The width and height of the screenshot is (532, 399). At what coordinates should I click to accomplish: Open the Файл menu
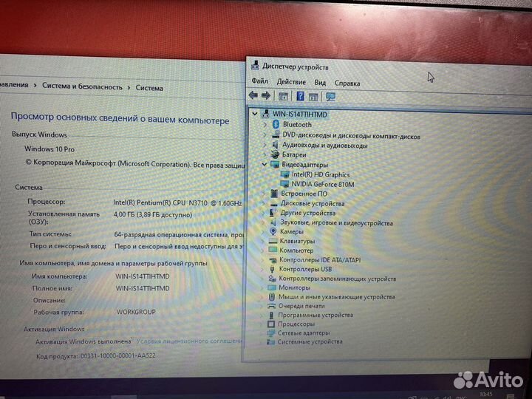tap(259, 81)
